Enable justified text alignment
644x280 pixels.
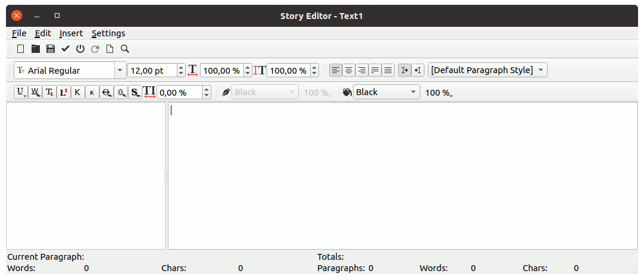(x=375, y=70)
